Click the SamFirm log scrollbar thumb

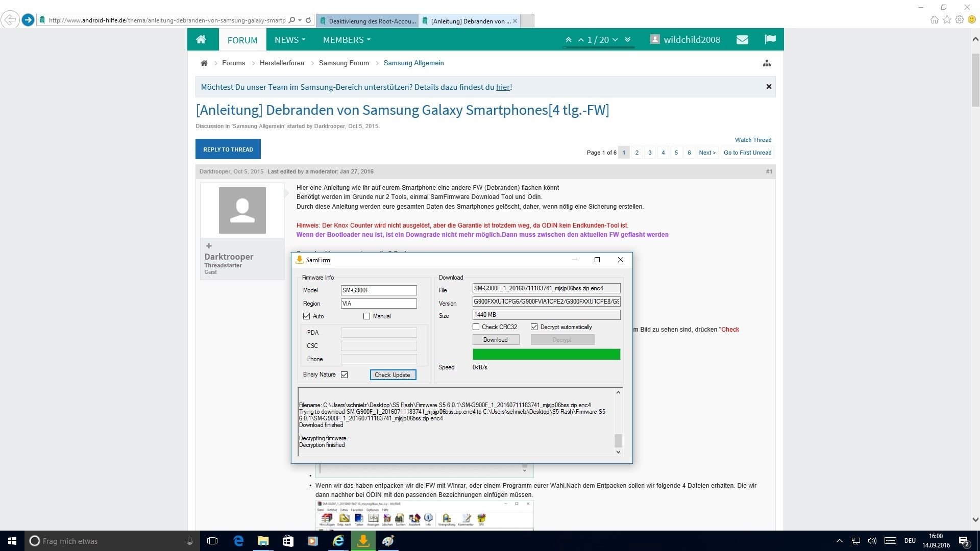[x=618, y=440]
